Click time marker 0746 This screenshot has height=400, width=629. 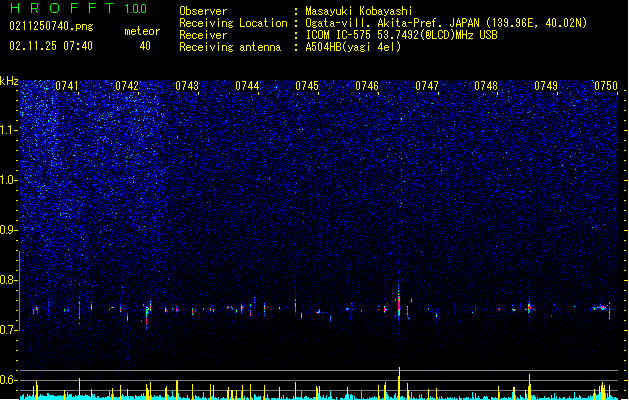pos(367,86)
